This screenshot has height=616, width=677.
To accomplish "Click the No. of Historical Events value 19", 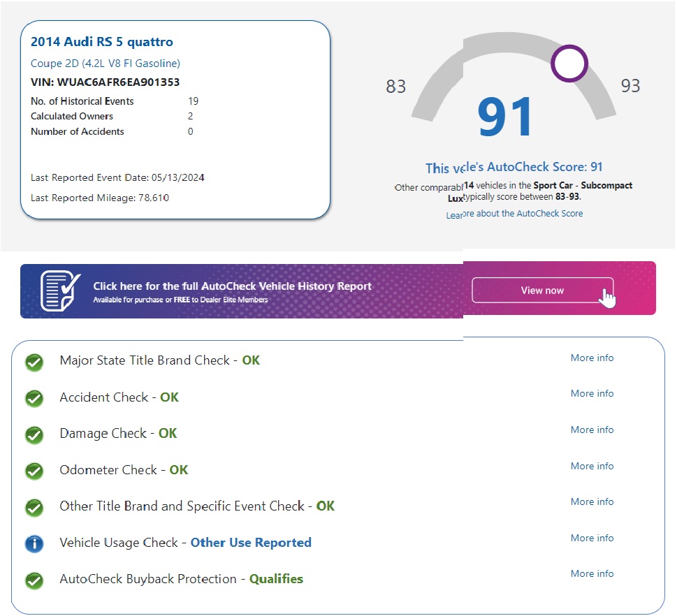I will [x=193, y=101].
